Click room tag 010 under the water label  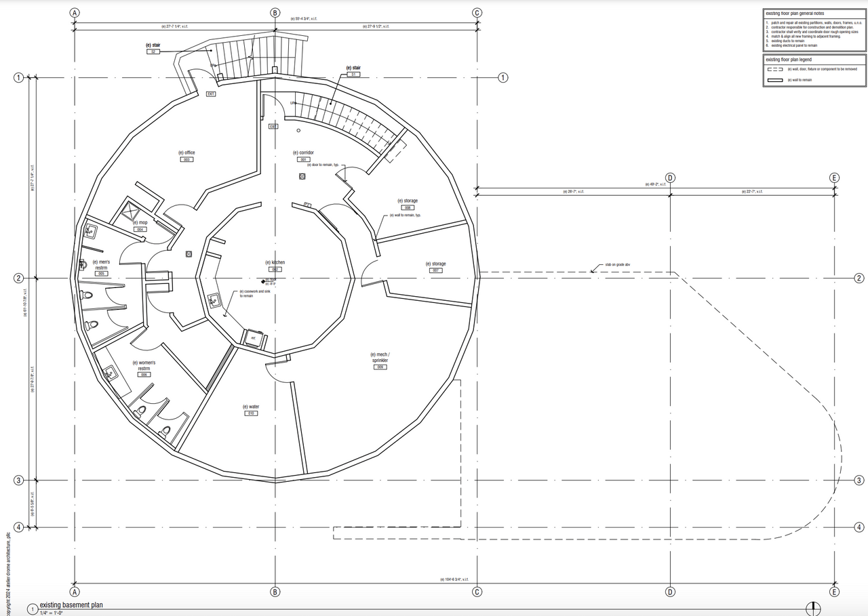tap(251, 413)
